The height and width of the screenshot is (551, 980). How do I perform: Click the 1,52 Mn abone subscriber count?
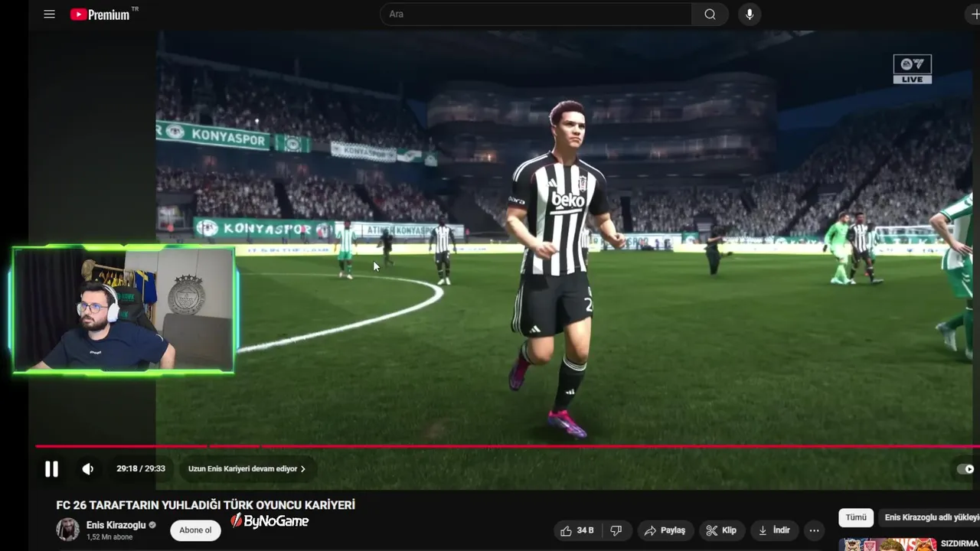click(109, 537)
